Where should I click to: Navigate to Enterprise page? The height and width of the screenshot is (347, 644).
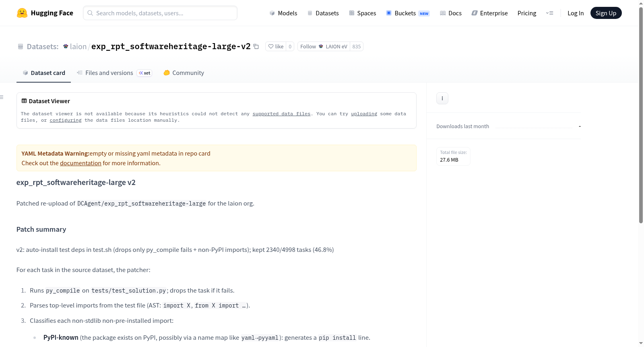coord(490,13)
